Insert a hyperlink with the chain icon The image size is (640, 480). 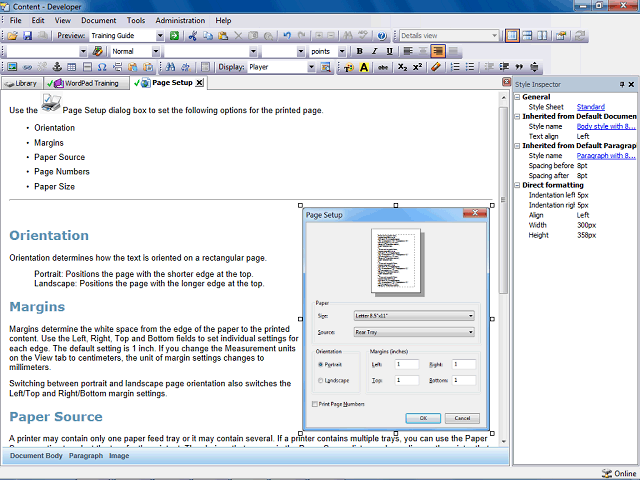(27, 67)
